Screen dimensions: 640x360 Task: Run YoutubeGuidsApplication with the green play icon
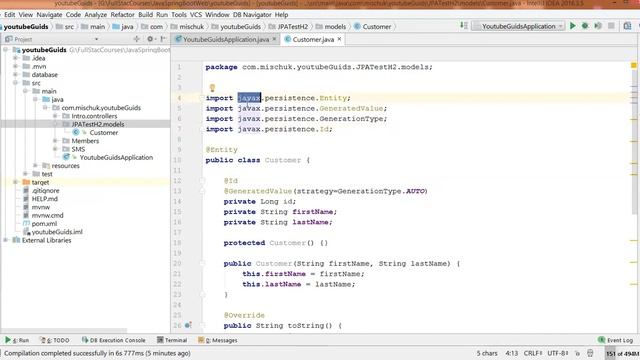pyautogui.click(x=573, y=26)
